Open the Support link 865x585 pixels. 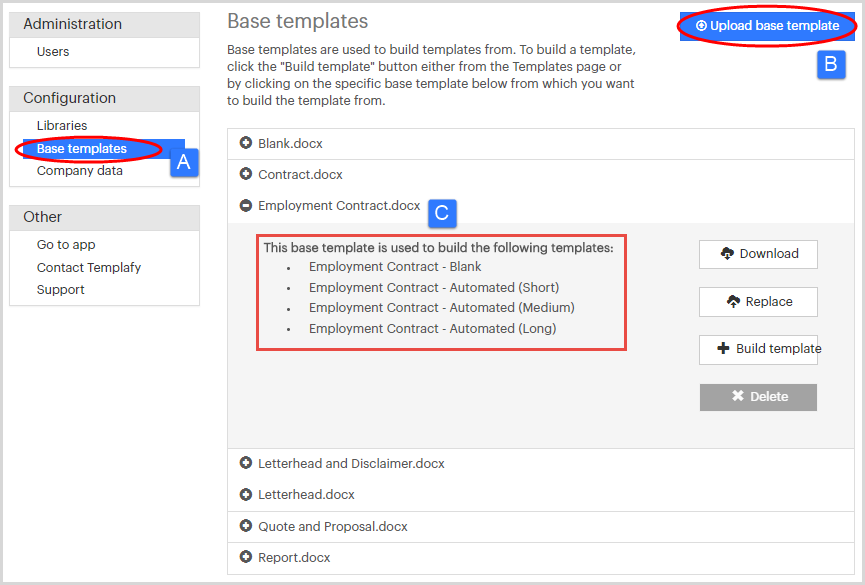click(x=60, y=290)
